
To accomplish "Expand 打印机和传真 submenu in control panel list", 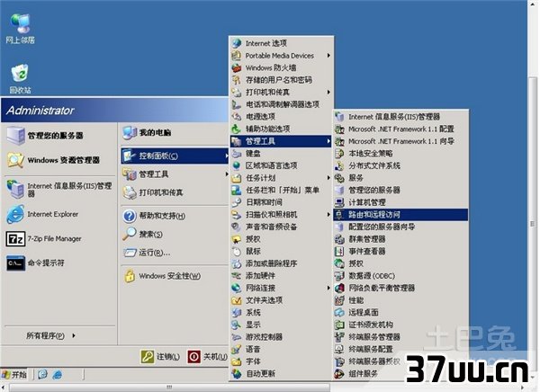I will click(x=281, y=93).
